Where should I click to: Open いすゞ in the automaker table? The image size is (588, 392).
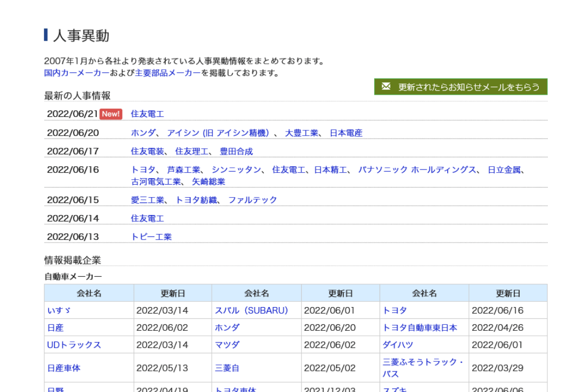[59, 311]
